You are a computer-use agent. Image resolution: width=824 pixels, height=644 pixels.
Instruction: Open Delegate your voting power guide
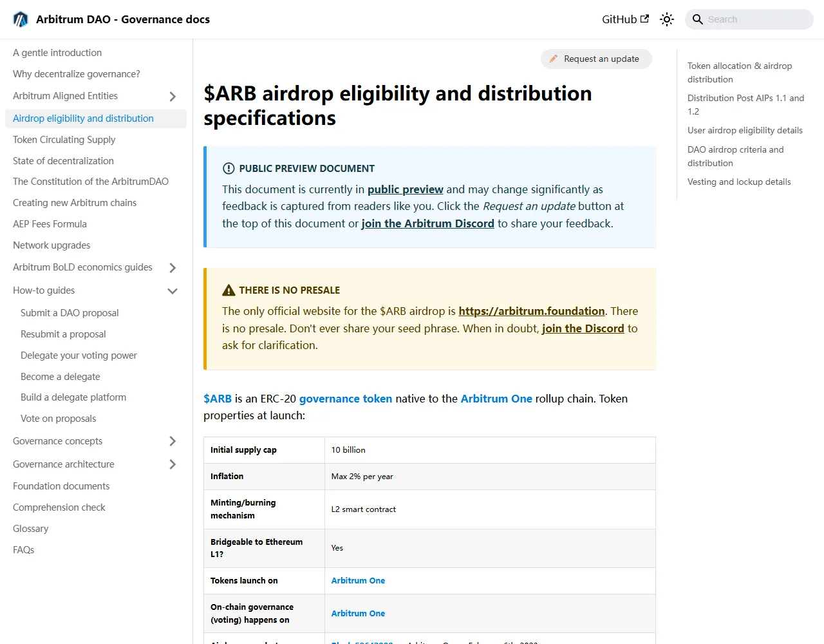tap(79, 355)
